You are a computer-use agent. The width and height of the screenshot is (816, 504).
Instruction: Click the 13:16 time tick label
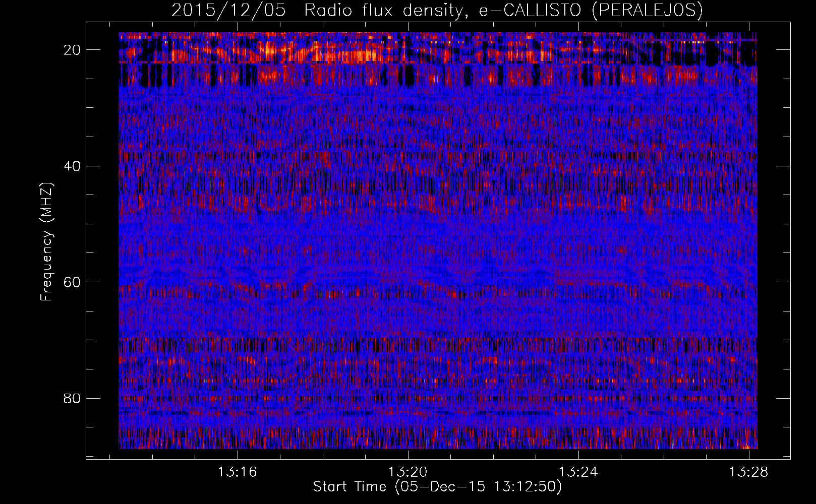[238, 472]
